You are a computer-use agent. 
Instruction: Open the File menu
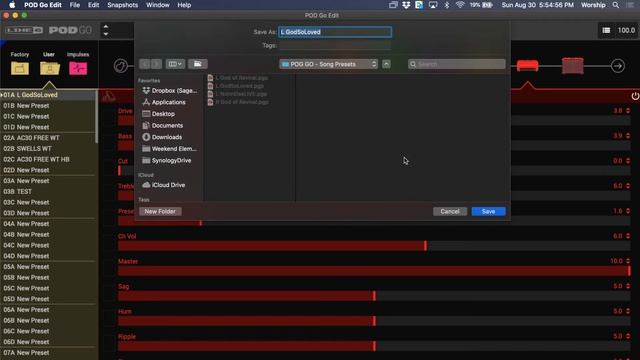click(x=75, y=5)
